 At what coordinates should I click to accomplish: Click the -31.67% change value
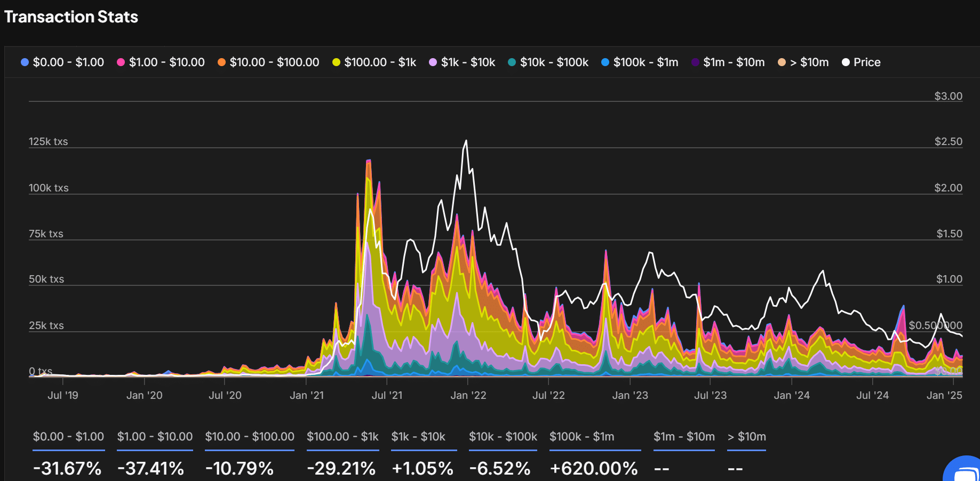pos(67,468)
